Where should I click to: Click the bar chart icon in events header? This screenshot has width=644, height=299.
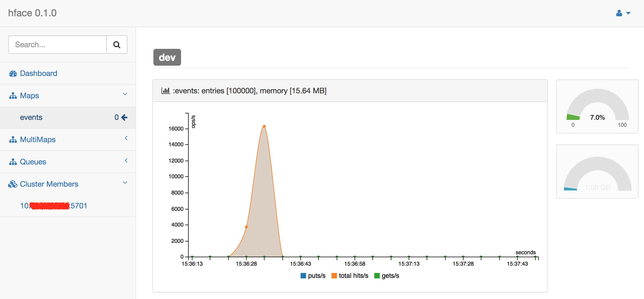(166, 90)
